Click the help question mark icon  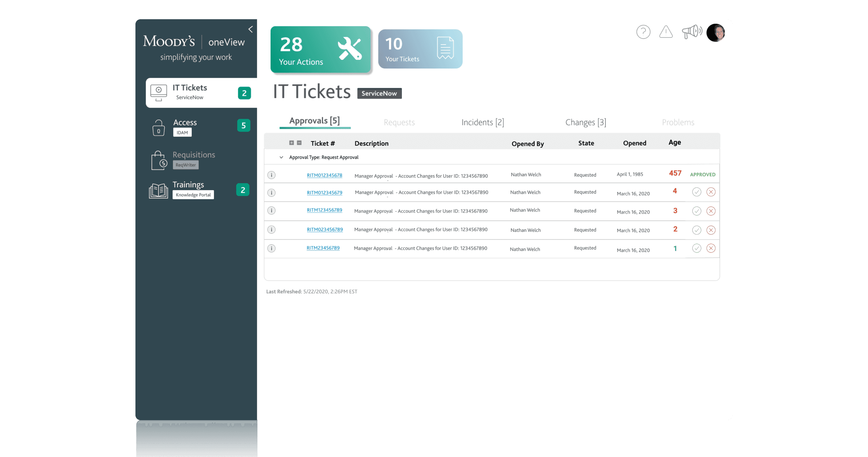(x=643, y=32)
